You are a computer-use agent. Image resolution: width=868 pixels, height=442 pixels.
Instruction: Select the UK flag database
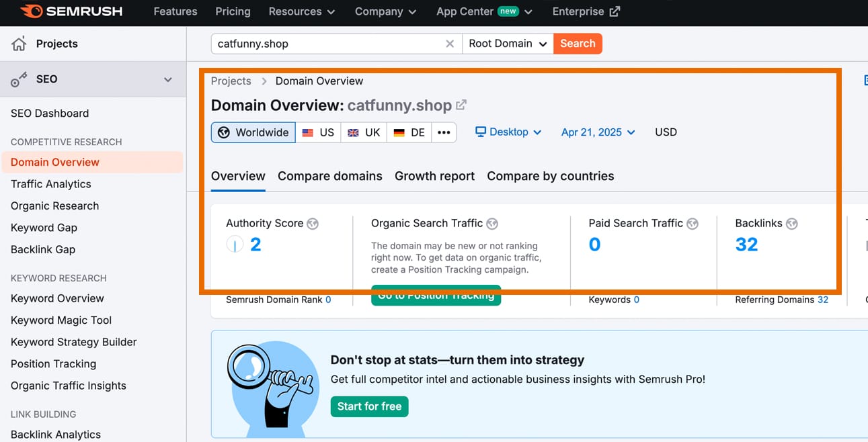coord(364,132)
